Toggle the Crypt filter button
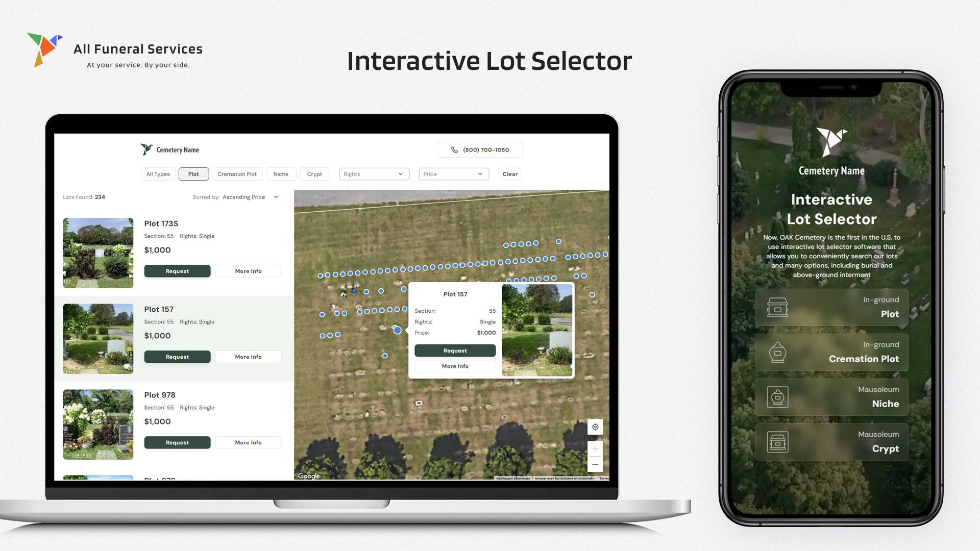Viewport: 980px width, 551px height. coord(314,173)
